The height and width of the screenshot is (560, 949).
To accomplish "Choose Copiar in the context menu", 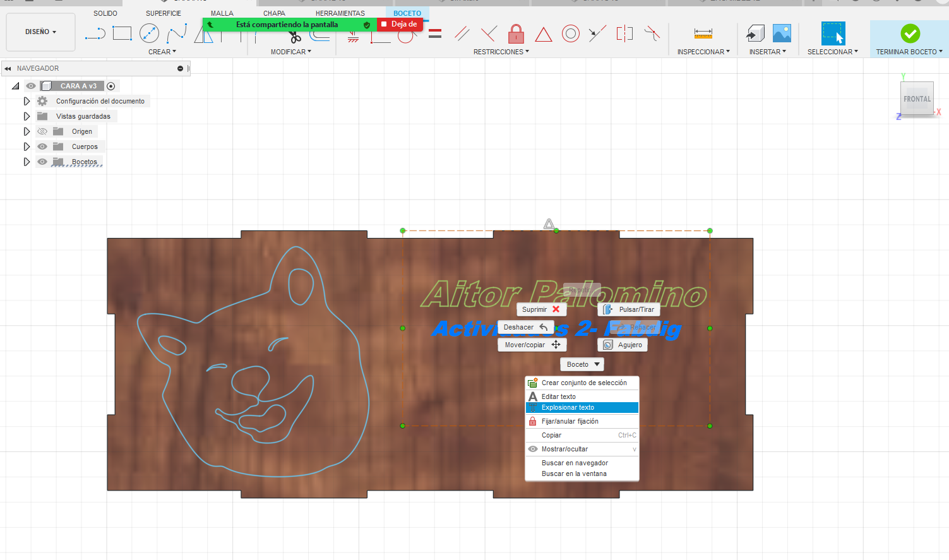I will (x=582, y=435).
